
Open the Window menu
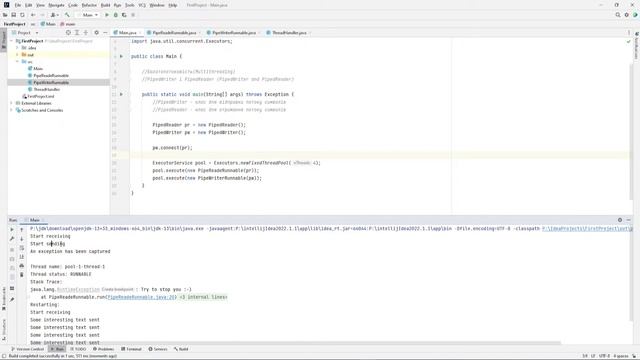coord(157,5)
